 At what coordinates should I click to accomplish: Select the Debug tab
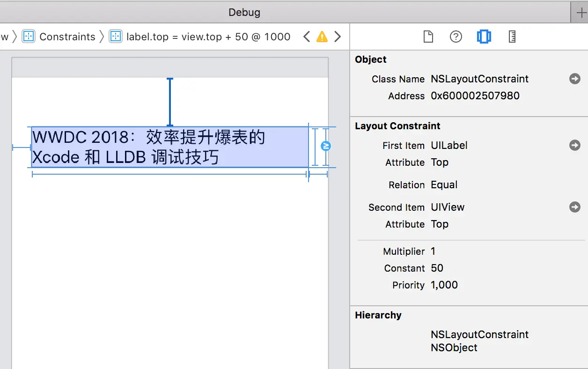pos(244,12)
